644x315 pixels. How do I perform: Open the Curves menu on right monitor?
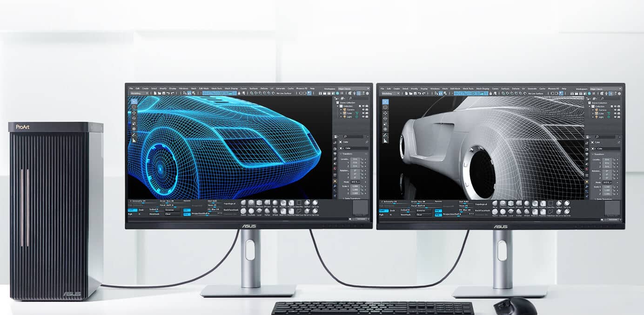click(x=495, y=89)
